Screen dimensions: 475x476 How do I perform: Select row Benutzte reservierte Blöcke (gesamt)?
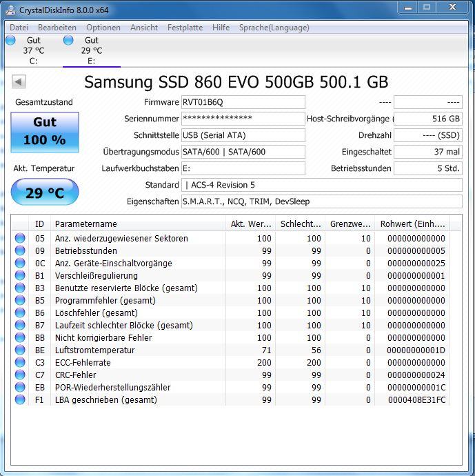tap(230, 288)
